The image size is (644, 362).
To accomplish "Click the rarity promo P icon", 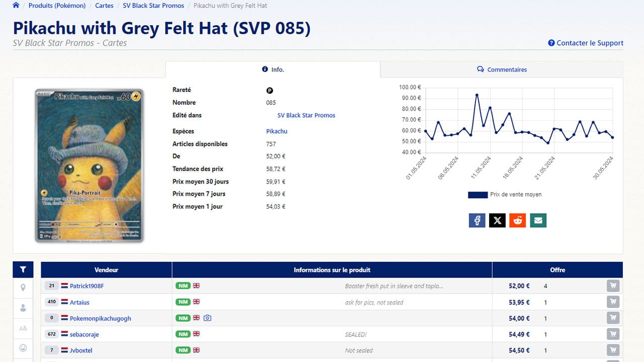I will [270, 90].
